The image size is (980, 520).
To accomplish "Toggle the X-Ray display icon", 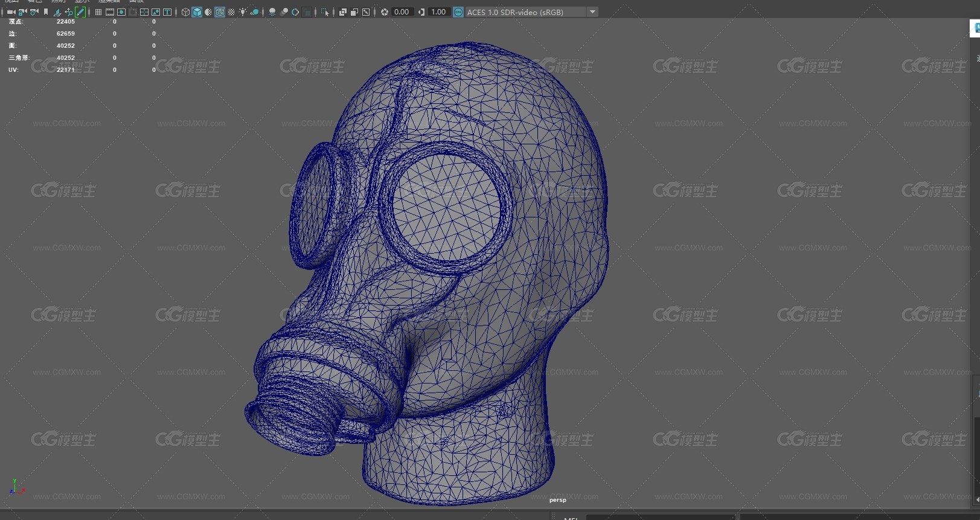I will point(342,12).
